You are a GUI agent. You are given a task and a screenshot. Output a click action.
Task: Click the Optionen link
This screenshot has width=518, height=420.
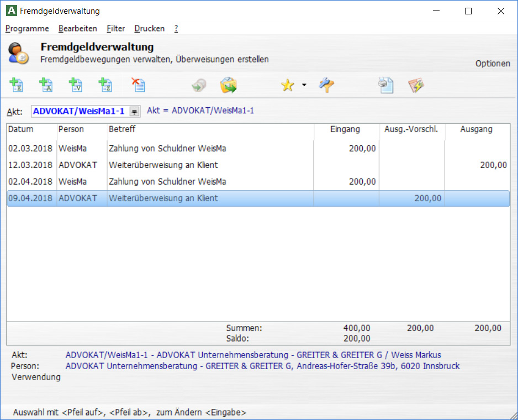point(493,63)
